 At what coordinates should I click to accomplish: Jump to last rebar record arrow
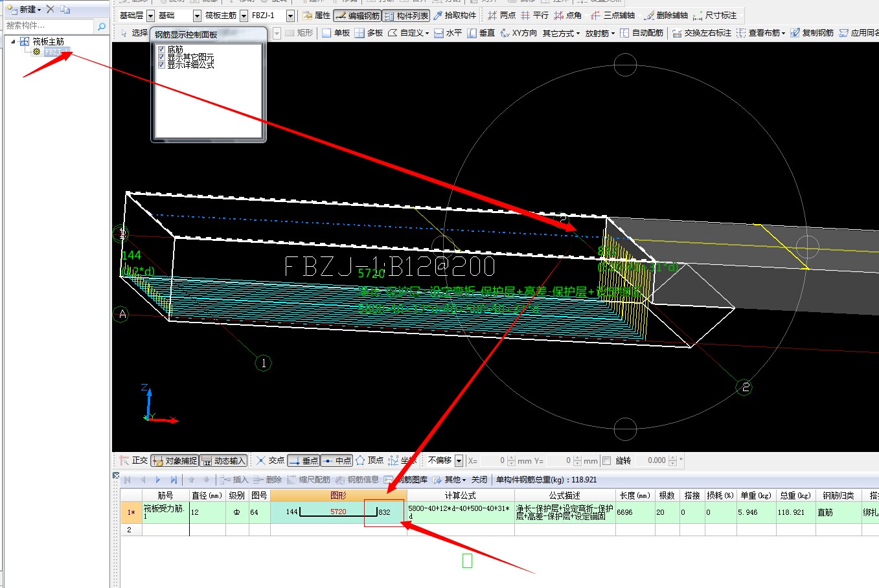174,480
